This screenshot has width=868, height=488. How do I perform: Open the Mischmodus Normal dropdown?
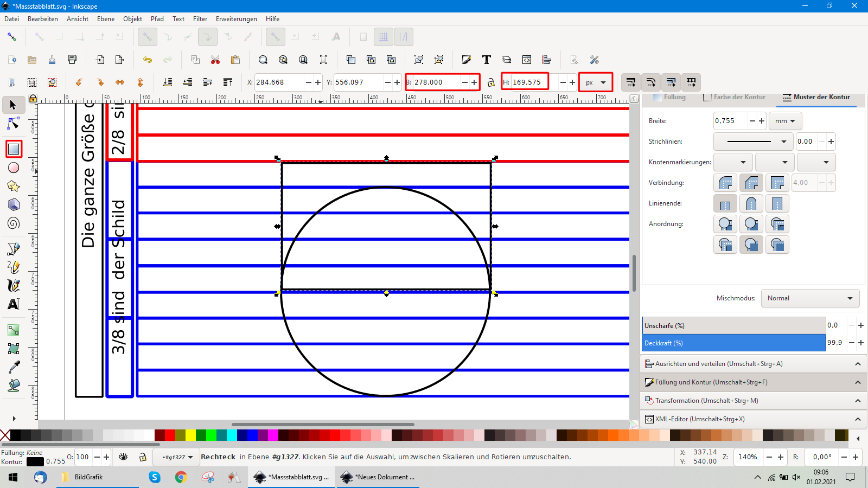click(x=810, y=298)
